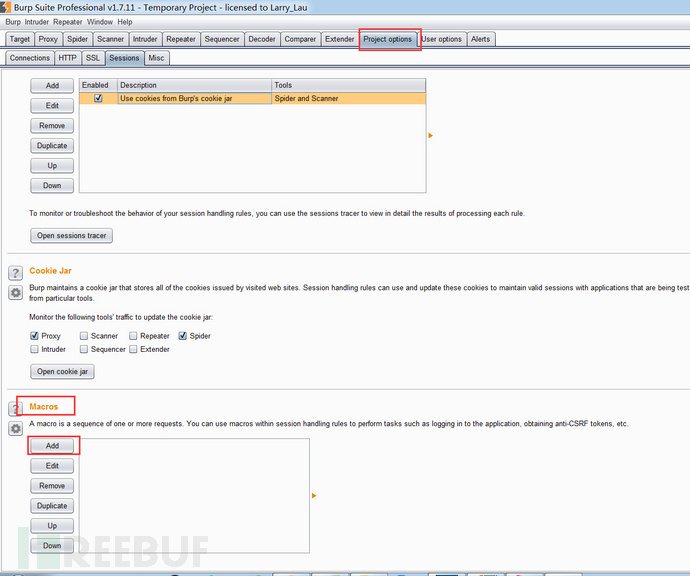
Task: Open Cookie Jar help question-mark icon
Action: (x=15, y=273)
